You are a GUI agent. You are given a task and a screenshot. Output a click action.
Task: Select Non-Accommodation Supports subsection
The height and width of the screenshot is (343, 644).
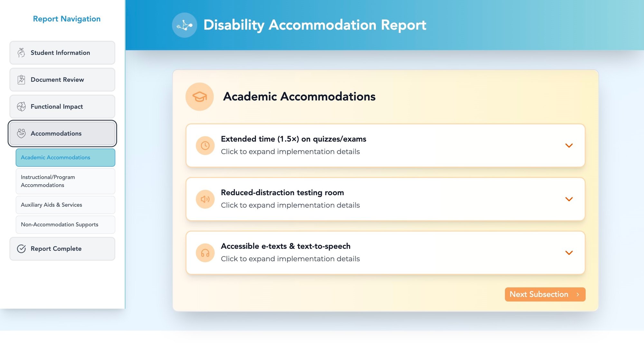(65, 224)
